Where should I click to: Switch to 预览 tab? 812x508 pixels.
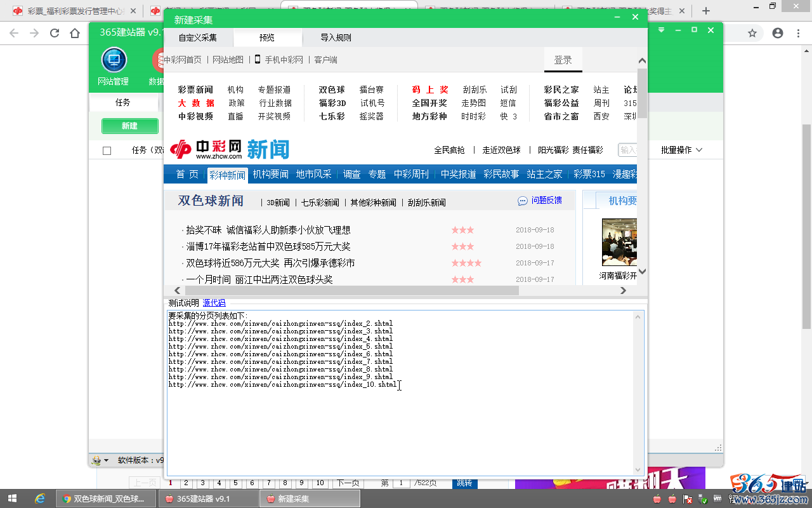267,37
